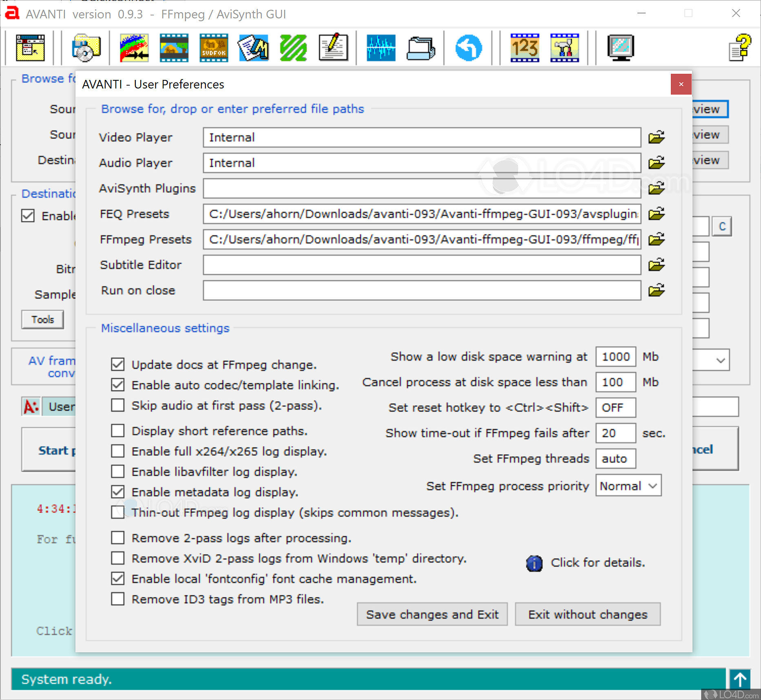Click the low disk warning 1000 field

tap(616, 357)
